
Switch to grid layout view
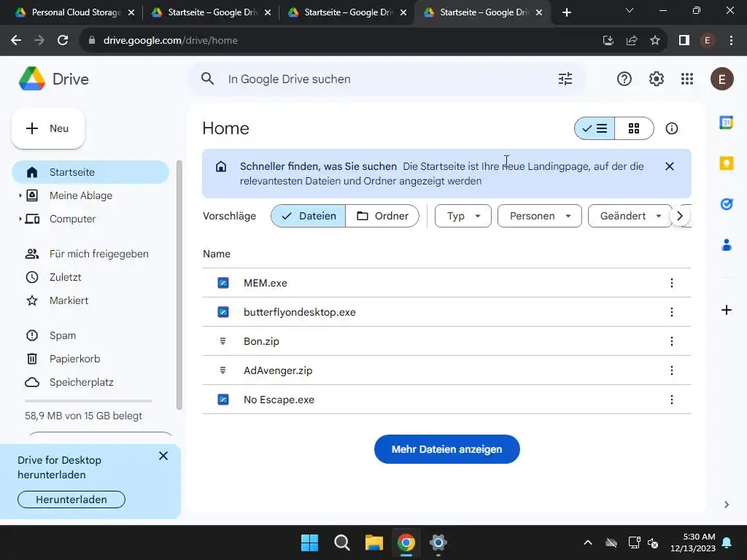click(x=634, y=128)
